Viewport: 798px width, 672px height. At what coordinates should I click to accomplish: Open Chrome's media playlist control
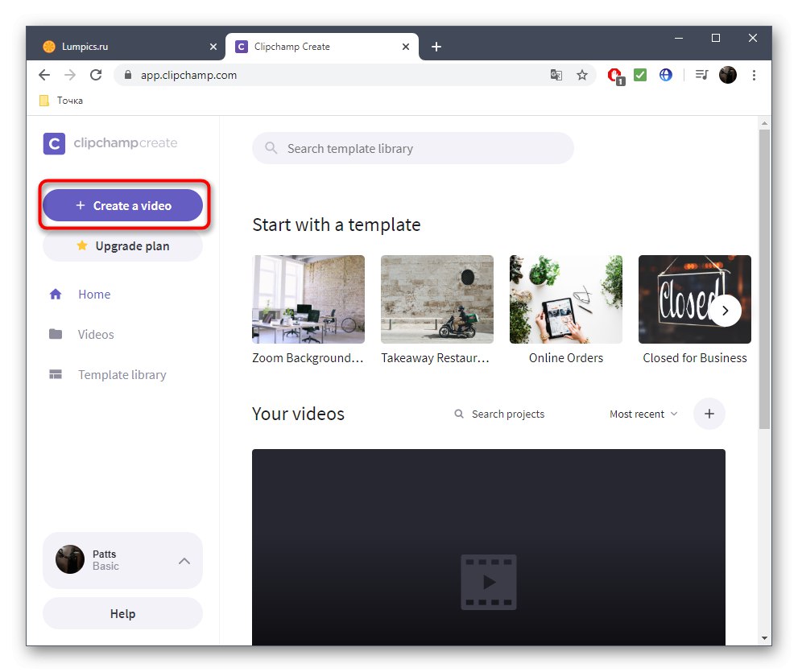tap(701, 74)
